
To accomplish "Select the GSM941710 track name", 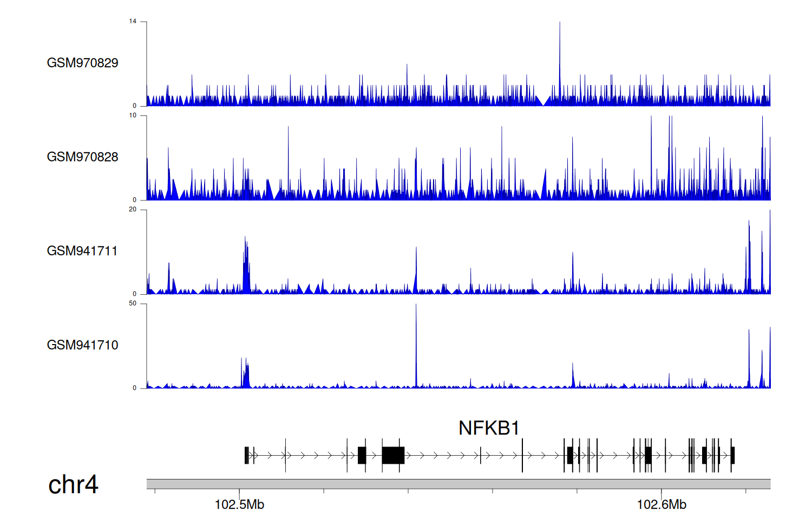I will point(82,345).
